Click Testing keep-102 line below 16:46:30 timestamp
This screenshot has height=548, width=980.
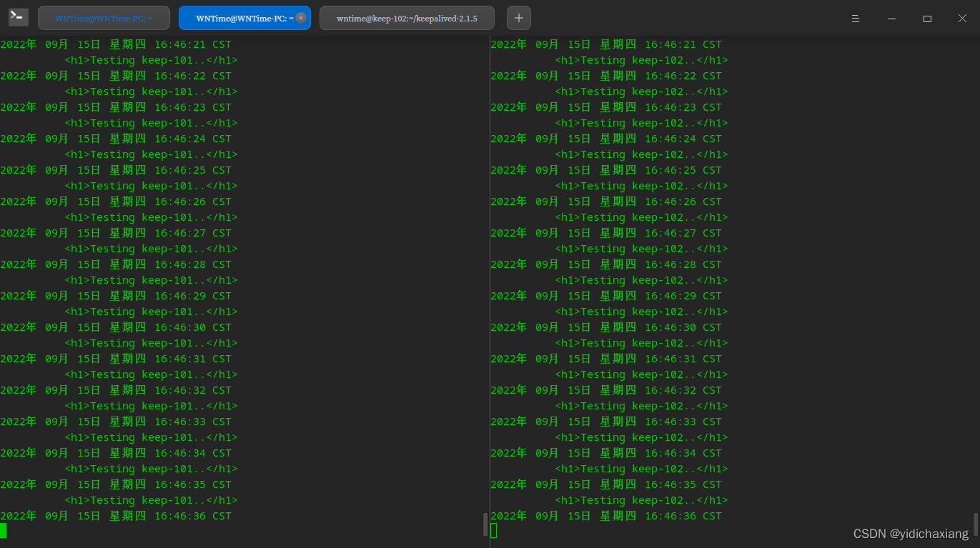click(641, 343)
